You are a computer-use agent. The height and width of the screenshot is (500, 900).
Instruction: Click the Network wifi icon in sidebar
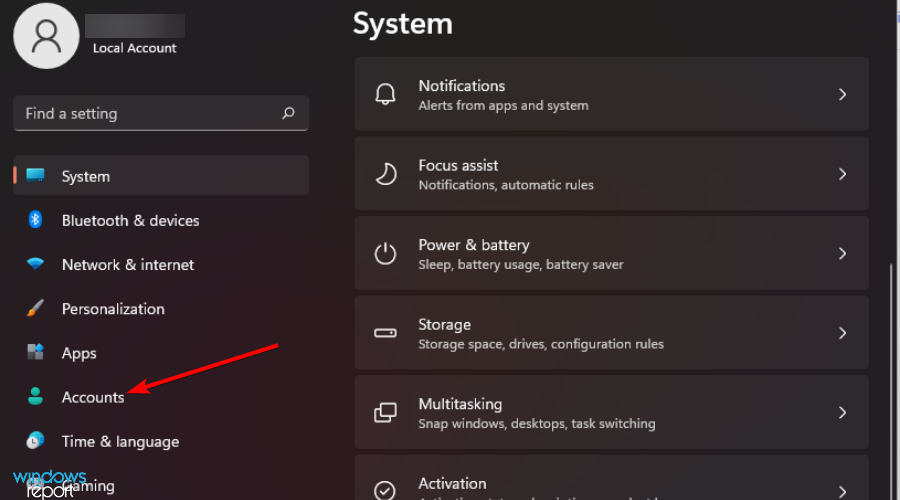(x=35, y=264)
